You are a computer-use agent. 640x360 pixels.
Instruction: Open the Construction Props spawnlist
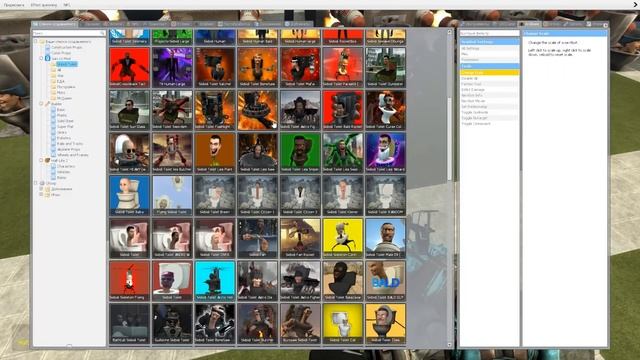(x=67, y=47)
